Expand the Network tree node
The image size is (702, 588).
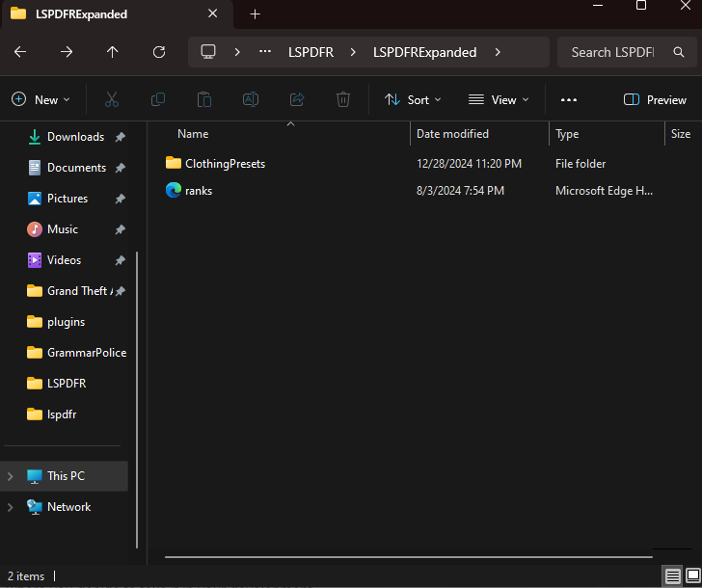pyautogui.click(x=11, y=507)
